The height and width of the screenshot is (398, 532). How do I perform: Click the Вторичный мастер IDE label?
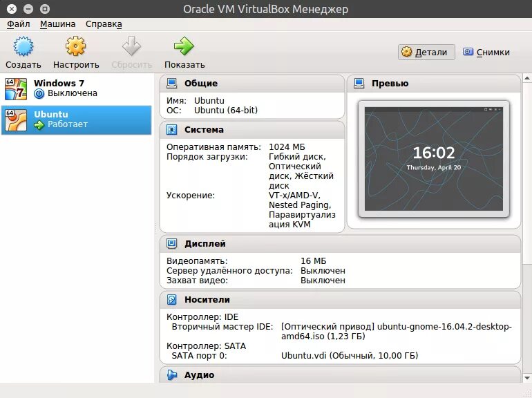222,327
